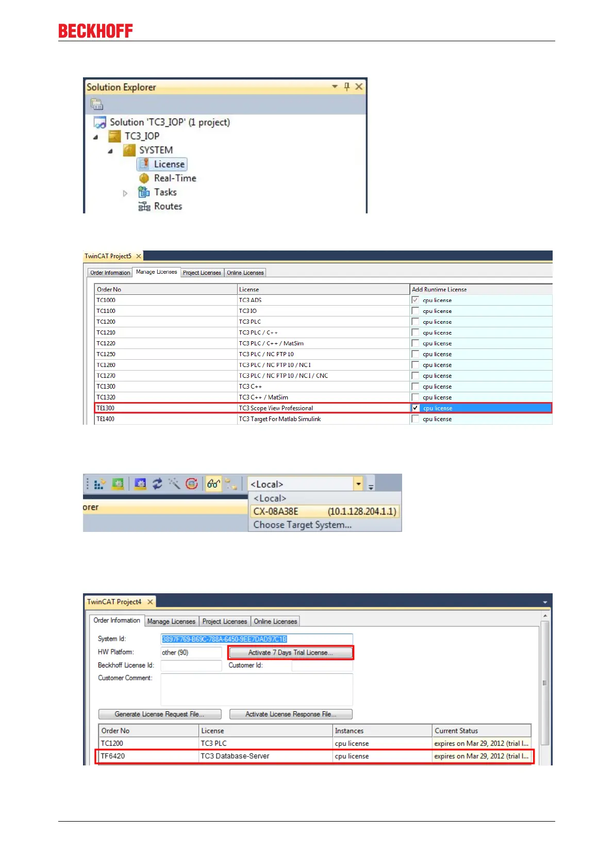Viewport: 614px width, 868px height.
Task: Select the Routes tree item
Action: coord(168,206)
